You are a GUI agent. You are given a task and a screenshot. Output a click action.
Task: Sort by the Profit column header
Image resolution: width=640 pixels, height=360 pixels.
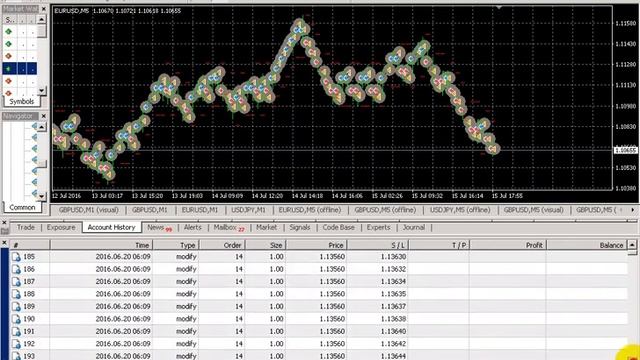[x=507, y=245]
